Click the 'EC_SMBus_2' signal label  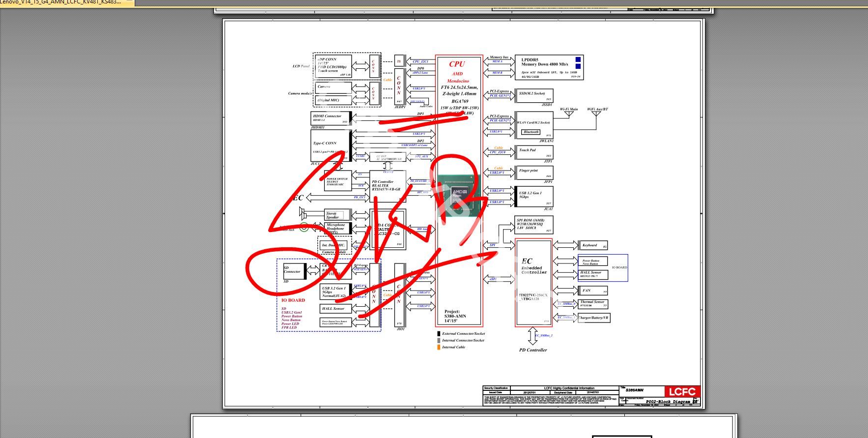[544, 335]
